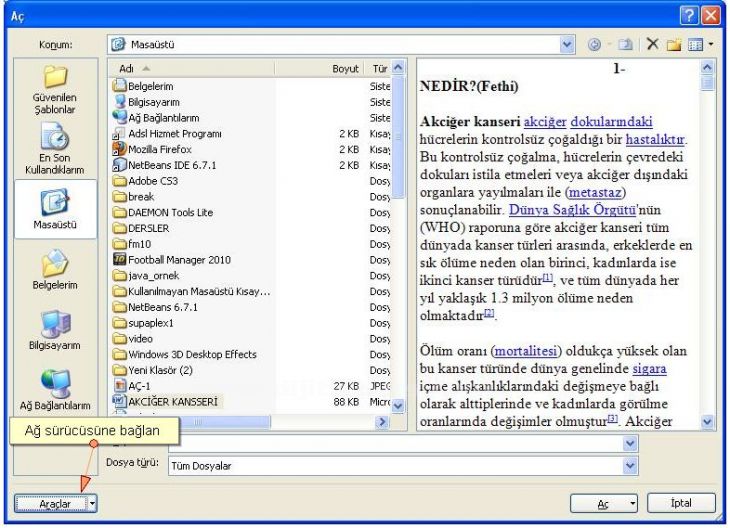Viewport: 730px width, 528px height.
Task: Select the NetBeans 6.7.1 folder
Action: coord(155,307)
